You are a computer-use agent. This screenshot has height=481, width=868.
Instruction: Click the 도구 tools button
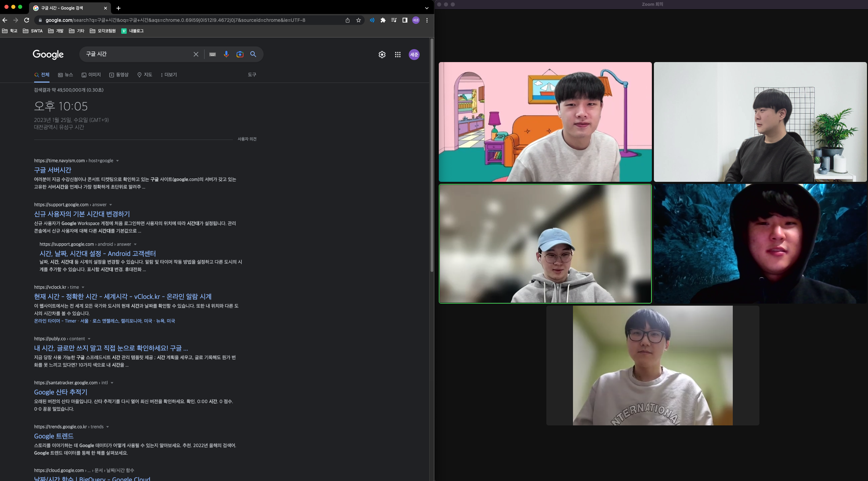coord(252,75)
